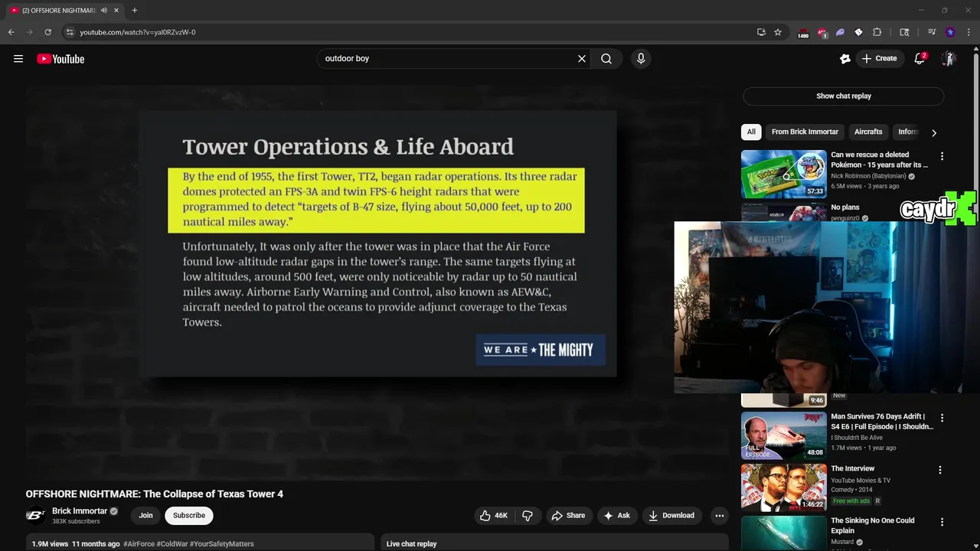The height and width of the screenshot is (551, 980).
Task: Click the Ask button
Action: pyautogui.click(x=616, y=516)
